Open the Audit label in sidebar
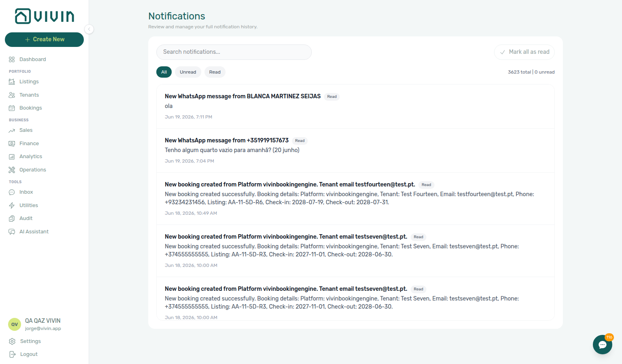622x364 pixels. (26, 218)
